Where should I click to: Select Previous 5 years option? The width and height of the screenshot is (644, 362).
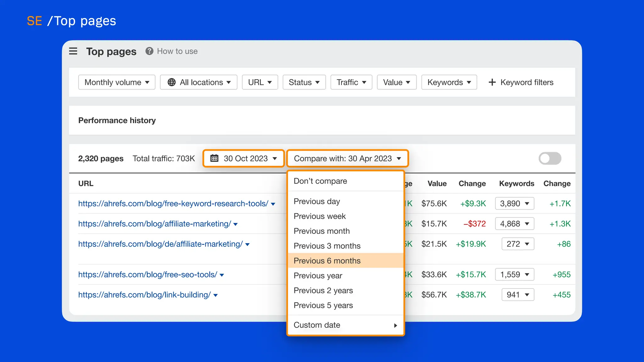click(x=346, y=305)
